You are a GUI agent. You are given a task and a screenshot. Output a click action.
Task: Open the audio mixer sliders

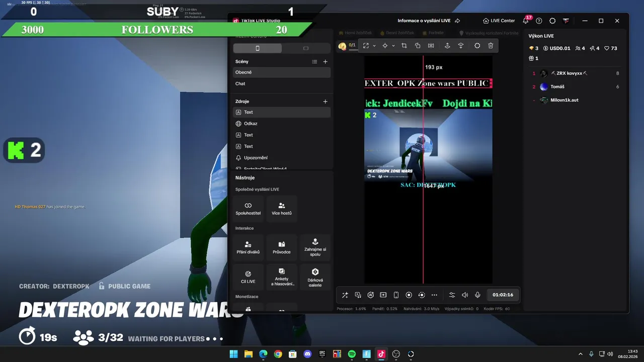pos(452,295)
